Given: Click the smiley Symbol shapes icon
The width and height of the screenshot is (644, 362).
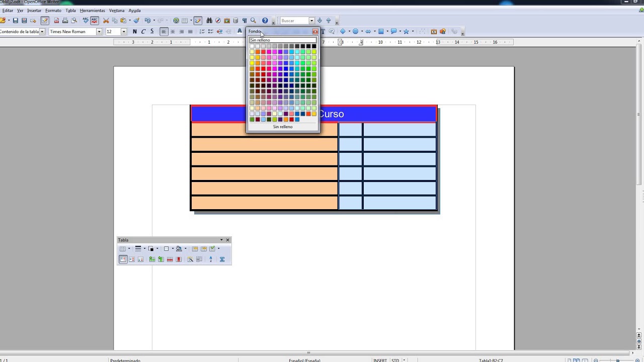Looking at the screenshot, I should (x=355, y=32).
